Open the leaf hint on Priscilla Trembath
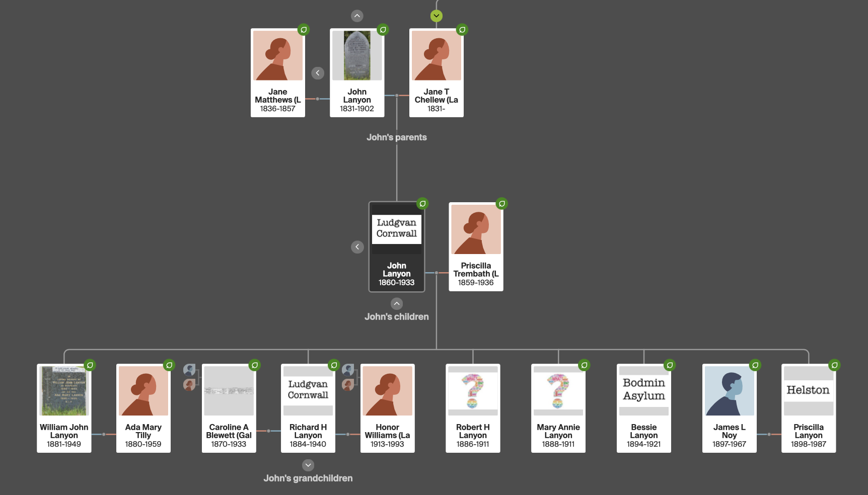The width and height of the screenshot is (868, 495). pos(502,204)
